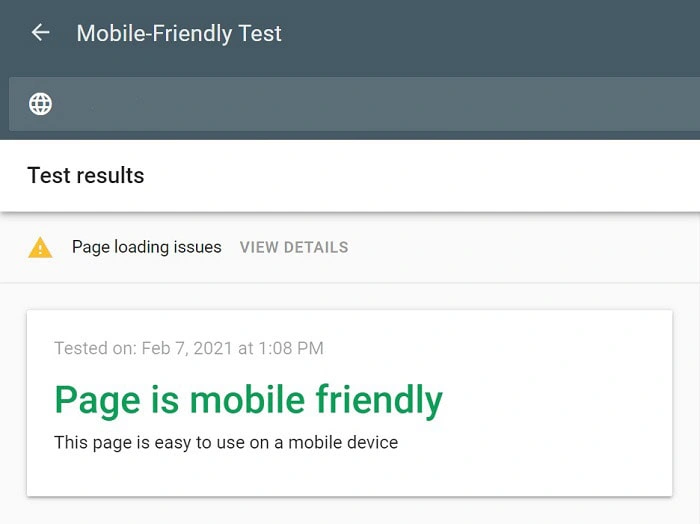Click the "Mobile-Friendly Test" header title

[179, 33]
